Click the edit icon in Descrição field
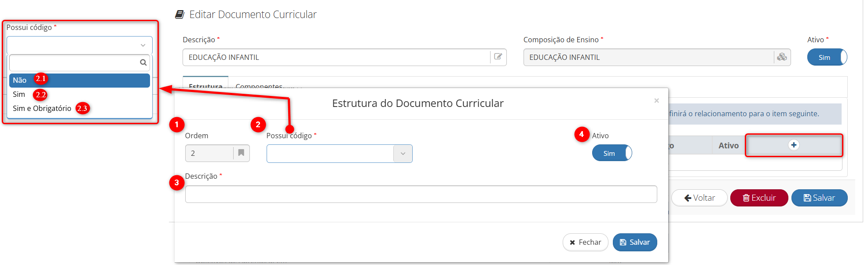The image size is (868, 265). (x=498, y=57)
